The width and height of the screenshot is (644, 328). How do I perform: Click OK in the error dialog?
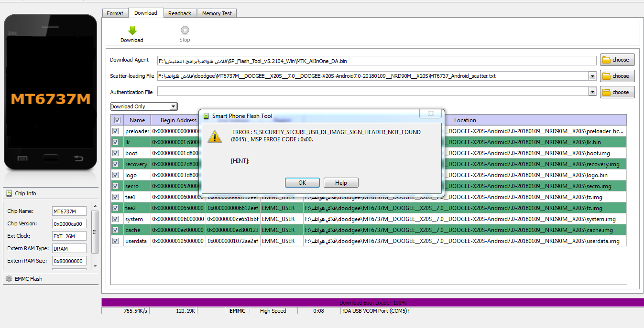302,183
